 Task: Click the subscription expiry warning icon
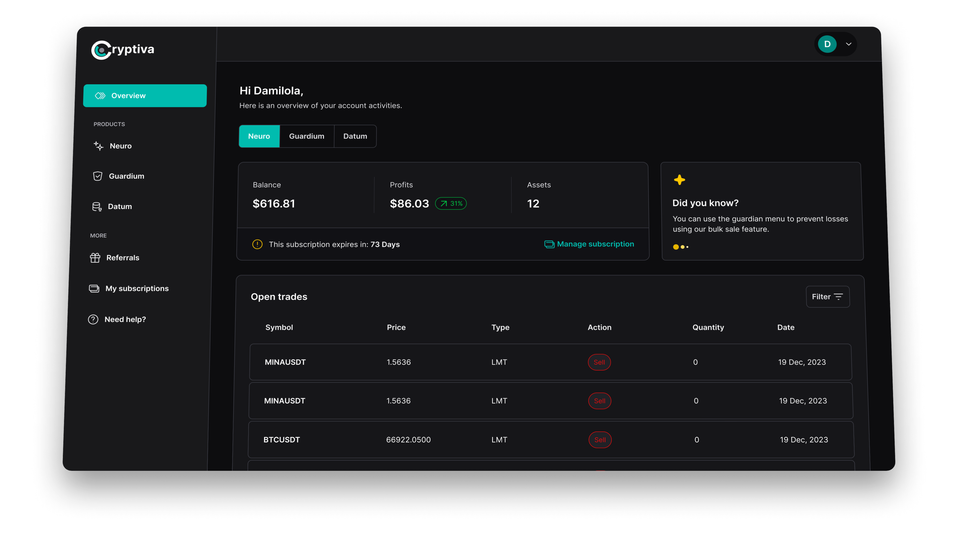point(257,245)
